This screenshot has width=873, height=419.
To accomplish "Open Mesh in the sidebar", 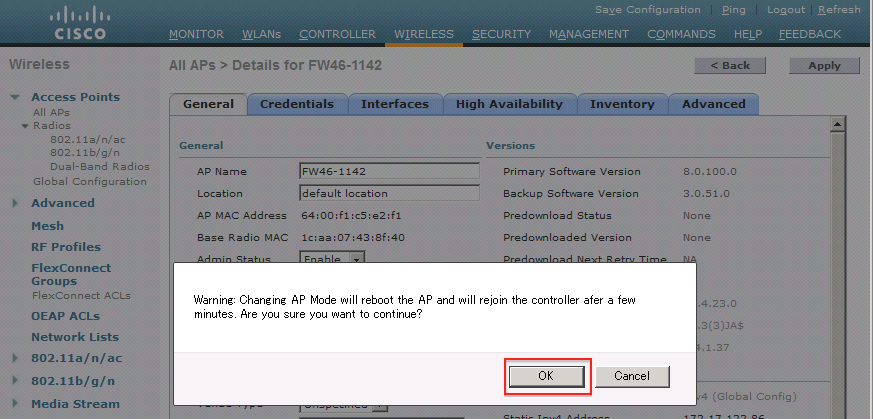I will 47,226.
